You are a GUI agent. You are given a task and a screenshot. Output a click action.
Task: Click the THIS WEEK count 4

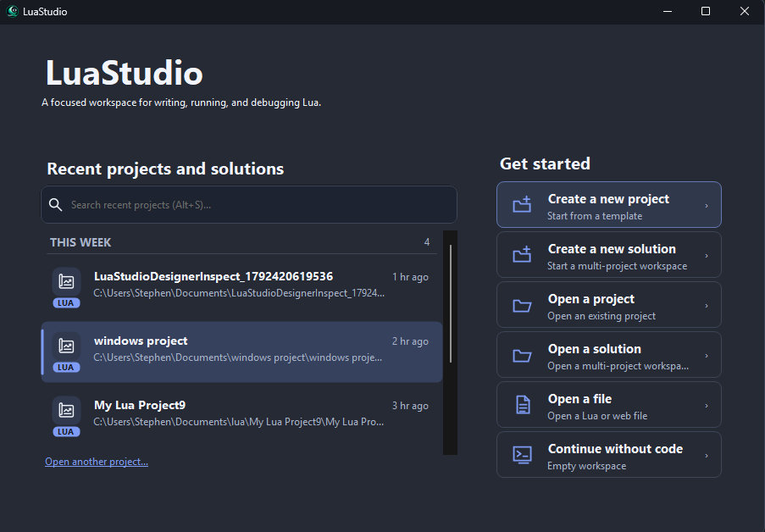427,242
